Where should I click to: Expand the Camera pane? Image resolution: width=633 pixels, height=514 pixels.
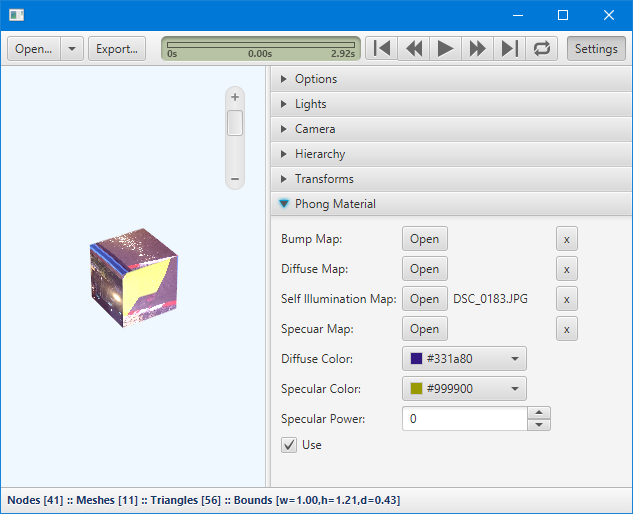point(451,129)
